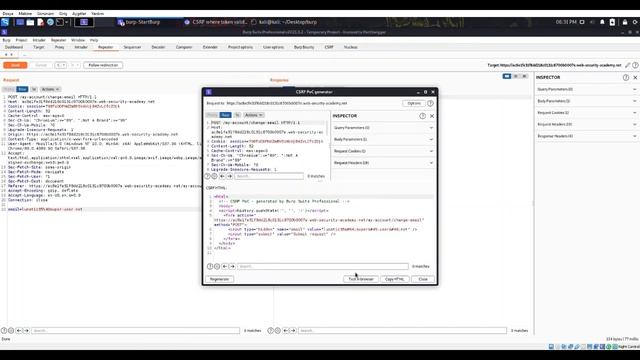Image resolution: width=640 pixels, height=360 pixels.
Task: Select Pretty view in CSRF PoC dialog request
Action: (x=212, y=115)
